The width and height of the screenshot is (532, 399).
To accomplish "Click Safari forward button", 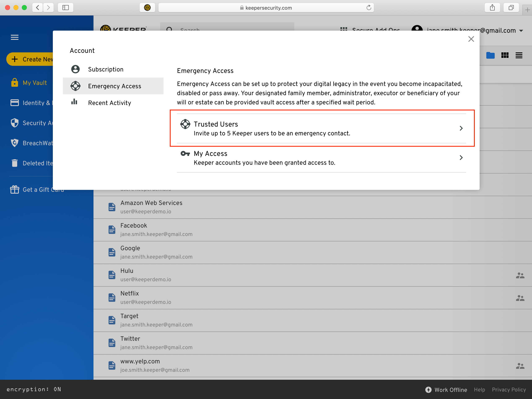I will [x=48, y=8].
